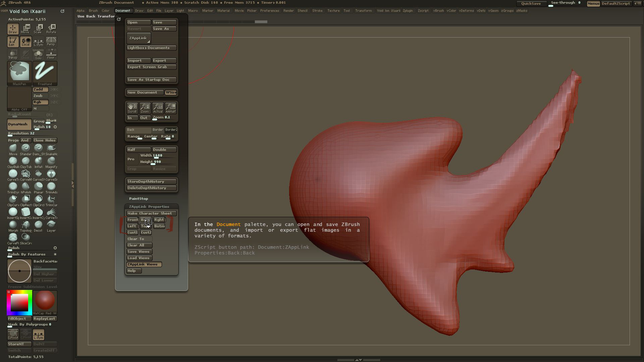Click New Document button
The height and width of the screenshot is (362, 644).
(145, 93)
